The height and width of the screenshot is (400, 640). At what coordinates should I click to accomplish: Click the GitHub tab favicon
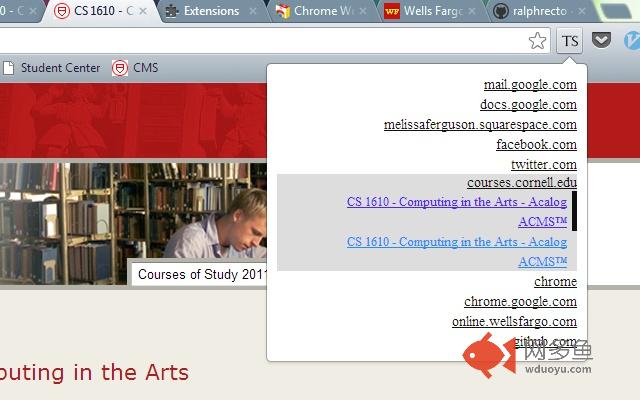(x=500, y=11)
